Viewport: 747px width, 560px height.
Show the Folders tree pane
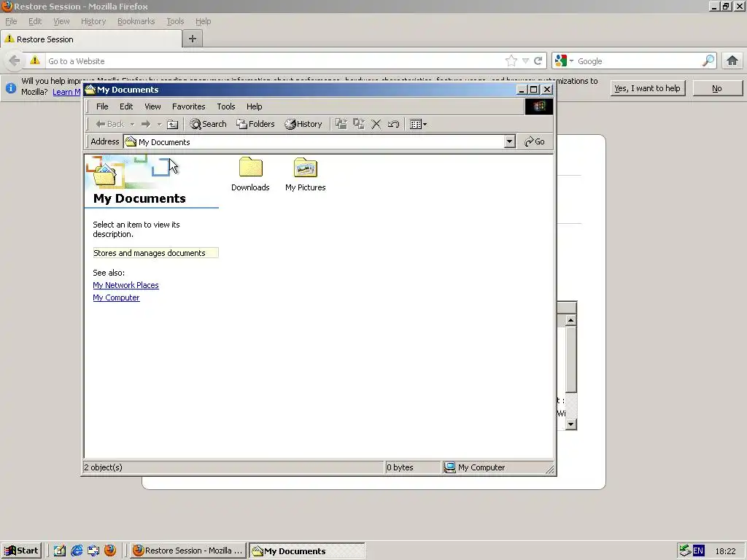pos(256,124)
